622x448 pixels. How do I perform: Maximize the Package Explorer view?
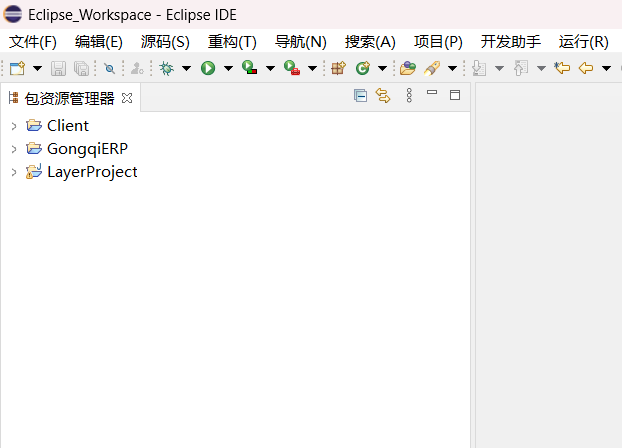pos(455,95)
